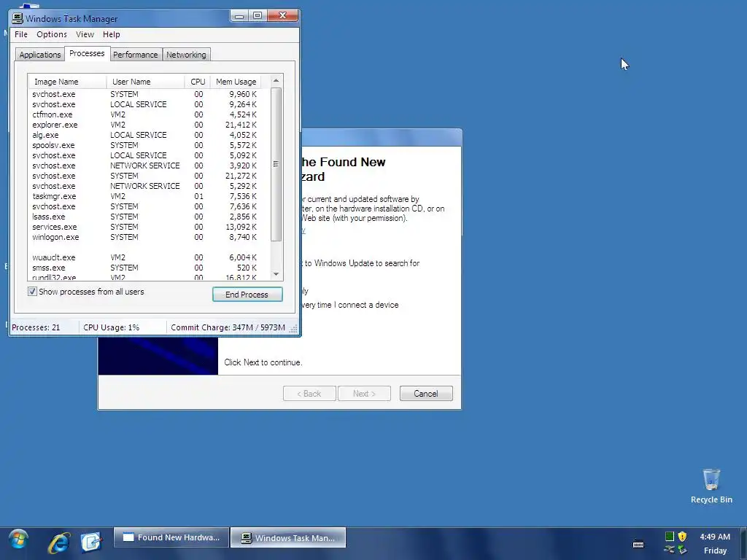Maximize the Windows Task Manager window
The image size is (747, 560).
click(x=258, y=16)
